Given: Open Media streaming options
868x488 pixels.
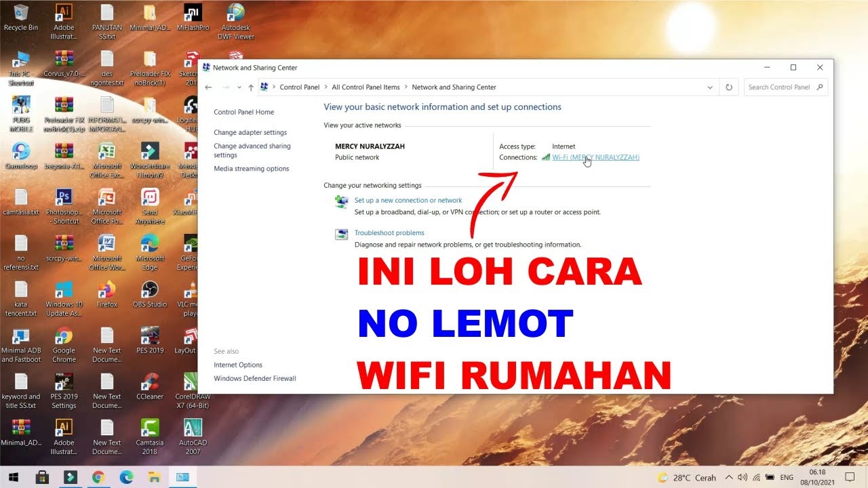Looking at the screenshot, I should click(x=252, y=169).
